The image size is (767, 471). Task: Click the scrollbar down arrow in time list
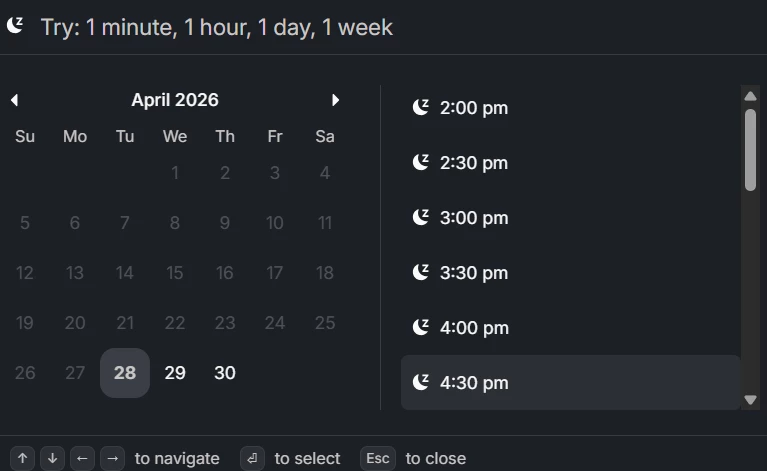tap(750, 400)
